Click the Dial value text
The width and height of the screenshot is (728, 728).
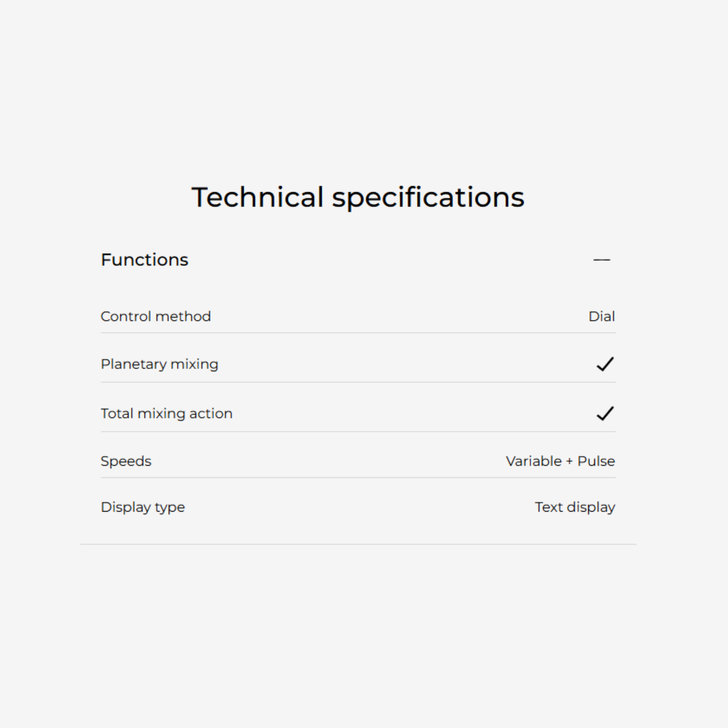point(601,316)
